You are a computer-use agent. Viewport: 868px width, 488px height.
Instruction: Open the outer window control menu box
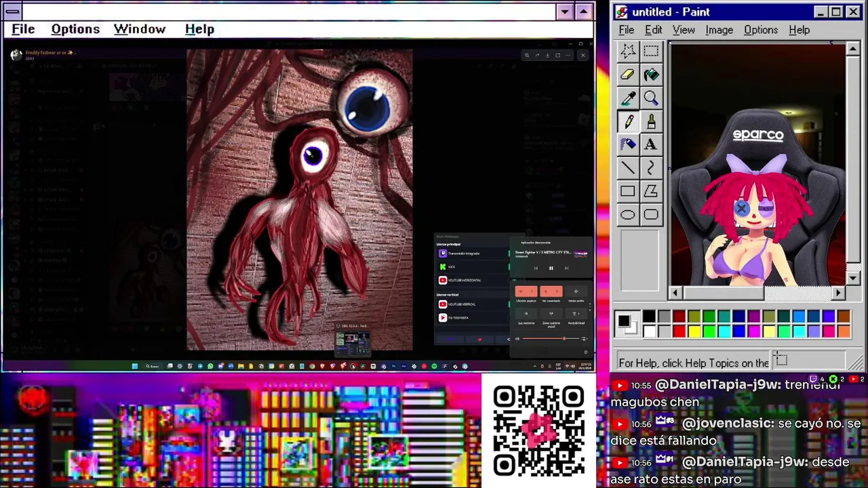(12, 12)
